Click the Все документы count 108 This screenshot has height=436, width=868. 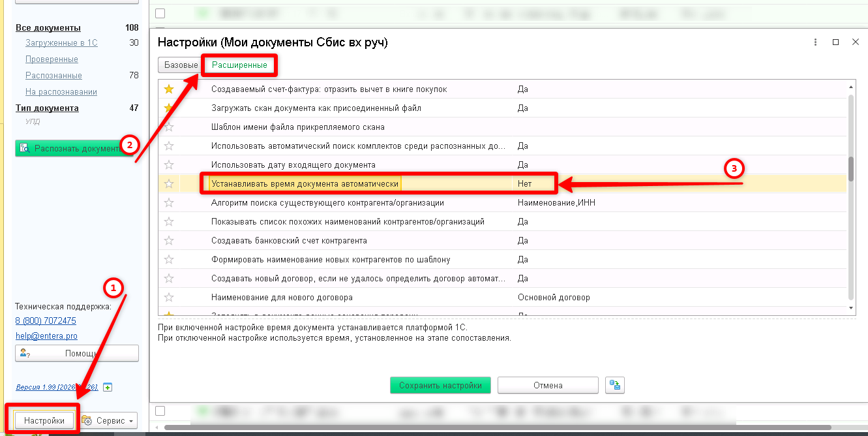point(132,27)
